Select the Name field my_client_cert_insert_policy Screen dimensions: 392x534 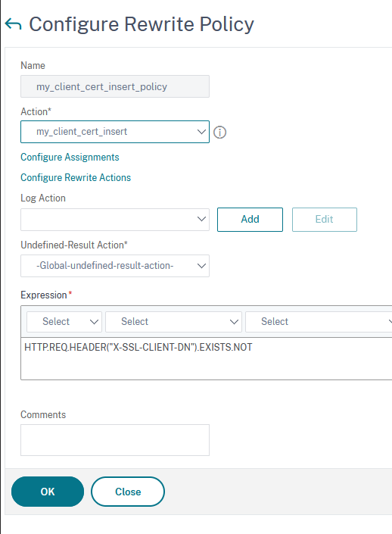[x=115, y=86]
